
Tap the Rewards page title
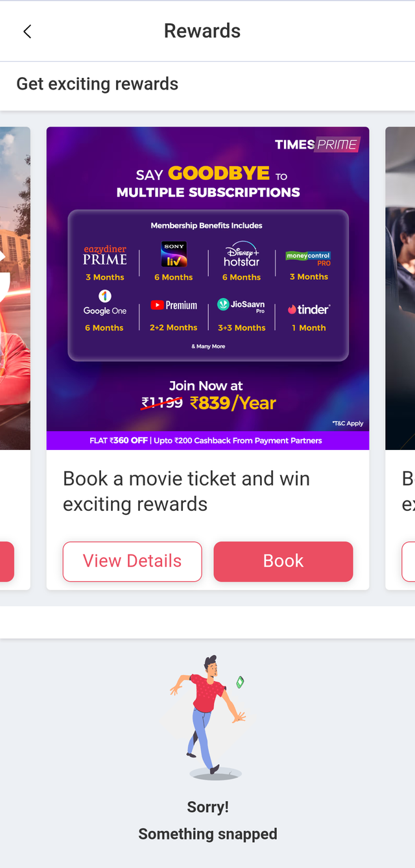pyautogui.click(x=202, y=31)
